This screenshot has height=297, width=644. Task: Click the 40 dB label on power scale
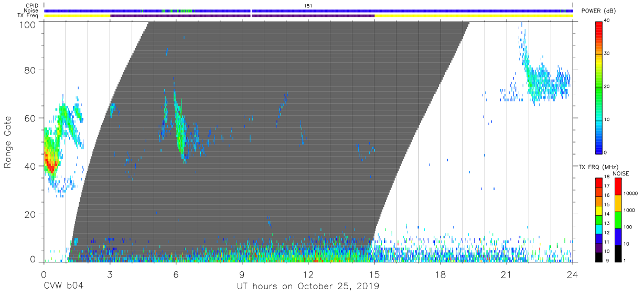point(607,21)
